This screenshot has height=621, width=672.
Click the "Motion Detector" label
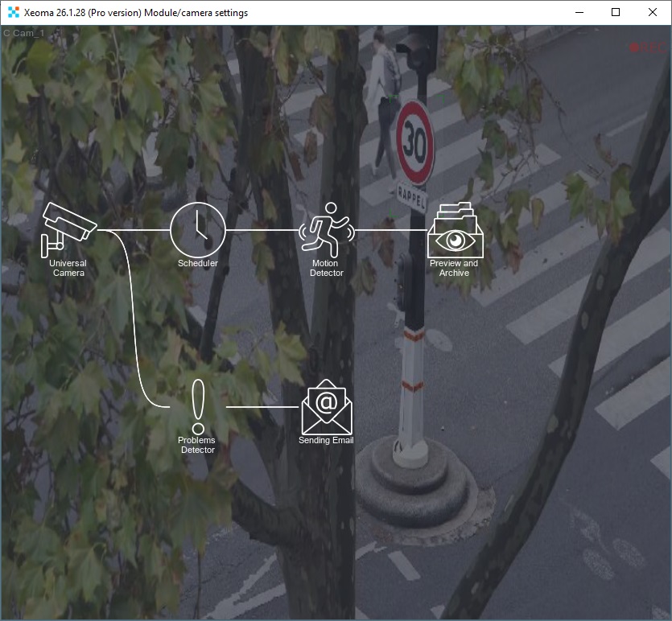click(x=325, y=267)
